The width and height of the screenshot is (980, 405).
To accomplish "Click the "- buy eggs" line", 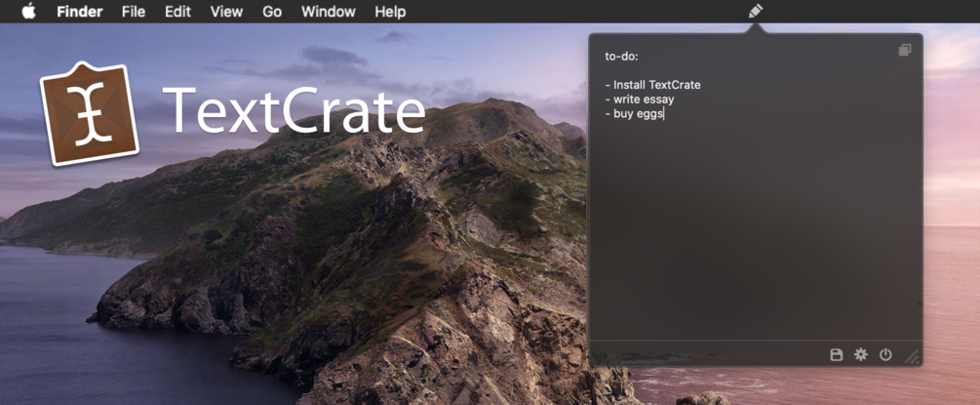I will tap(634, 114).
